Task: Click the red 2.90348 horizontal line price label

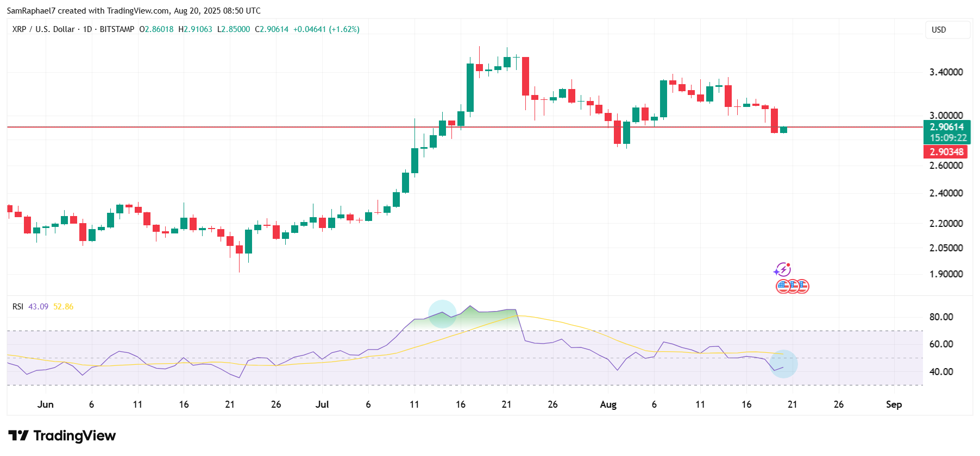Action: coord(946,152)
